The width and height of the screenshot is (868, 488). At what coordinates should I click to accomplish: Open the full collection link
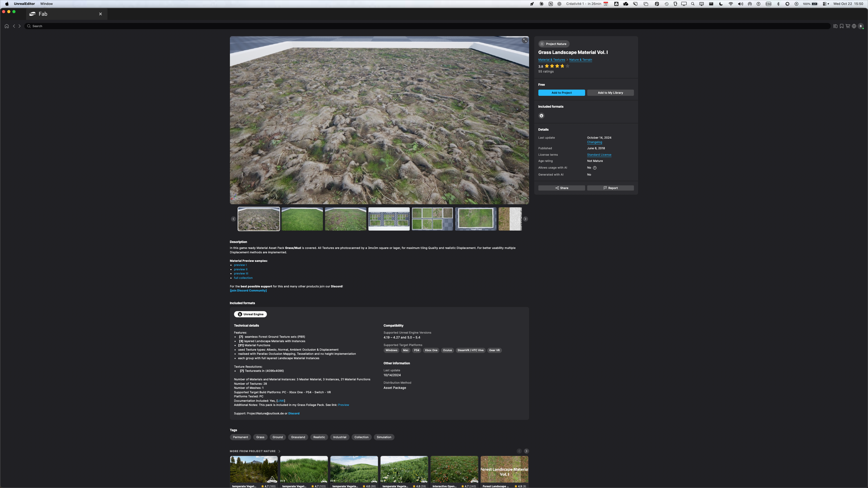[x=243, y=278]
